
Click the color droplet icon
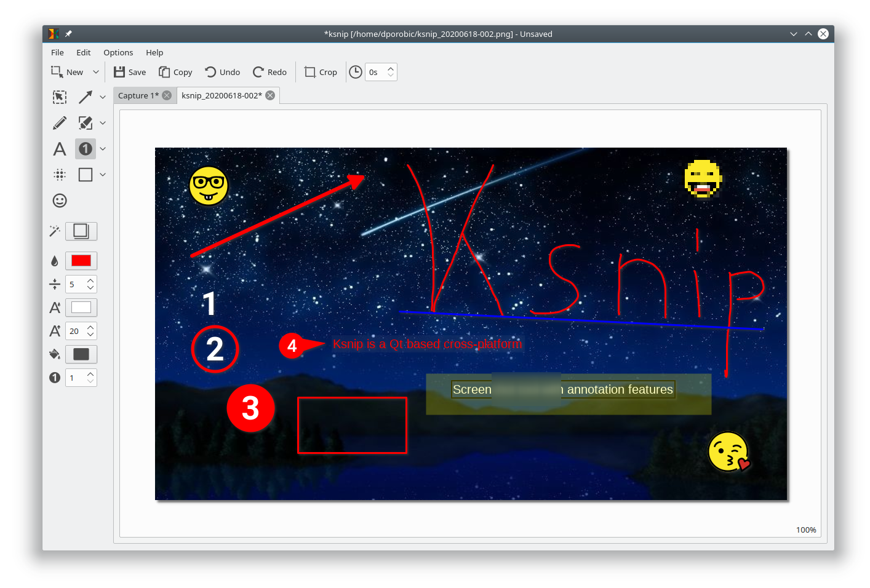pos(55,261)
